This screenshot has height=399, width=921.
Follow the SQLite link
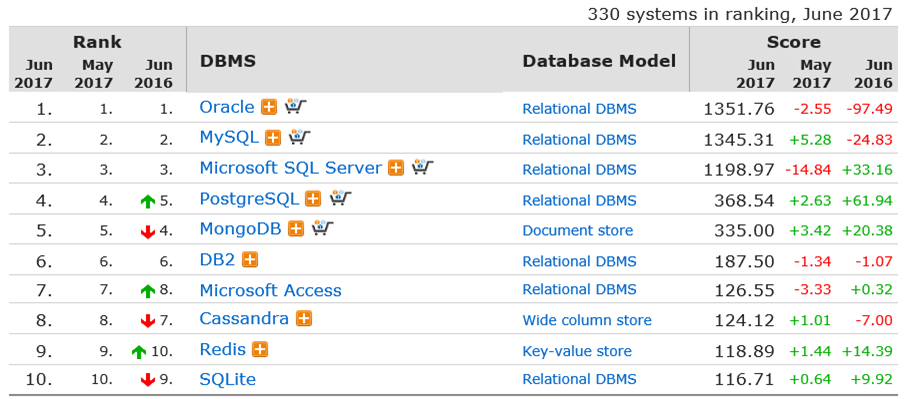click(x=228, y=380)
